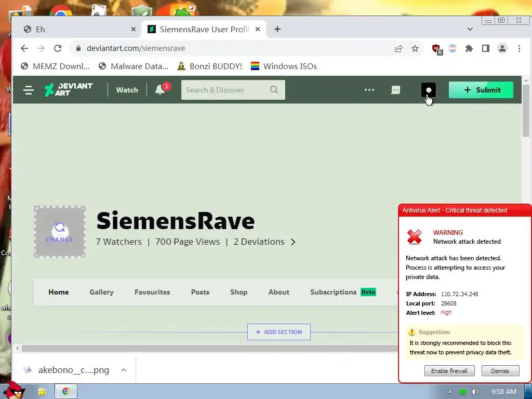
Task: Go to the DeviantArt logo home
Action: coord(69,89)
